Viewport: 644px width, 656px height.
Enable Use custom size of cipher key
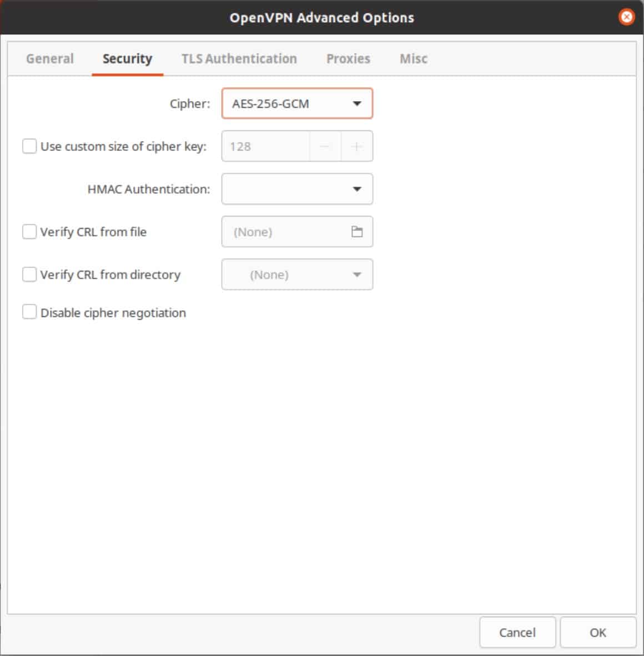pyautogui.click(x=29, y=147)
